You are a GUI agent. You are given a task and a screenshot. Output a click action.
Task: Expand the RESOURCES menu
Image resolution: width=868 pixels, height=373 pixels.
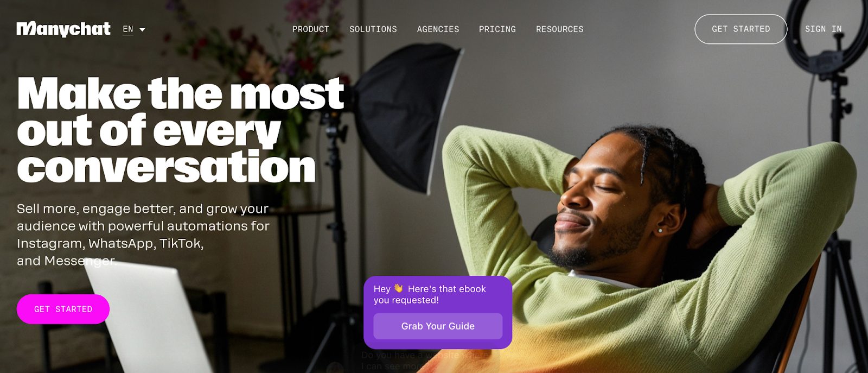pyautogui.click(x=560, y=29)
